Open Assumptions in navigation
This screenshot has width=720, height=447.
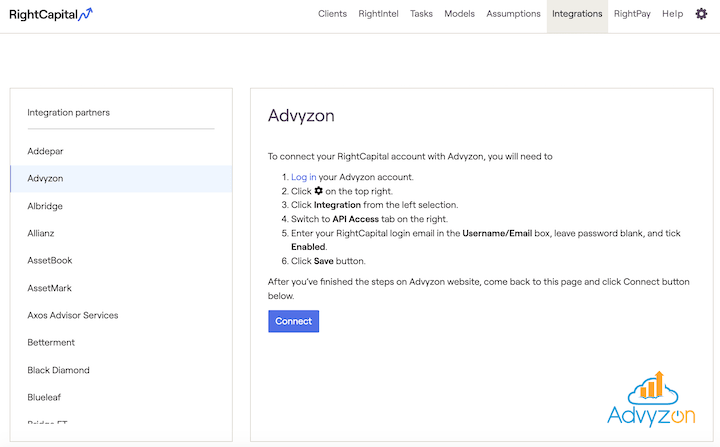coord(513,14)
